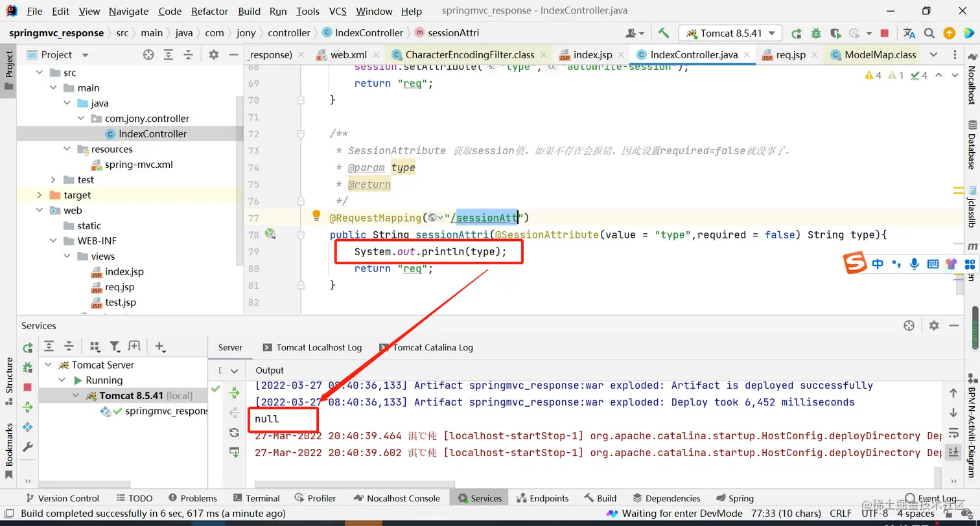Open the Endpoints tool window
Image resolution: width=980 pixels, height=526 pixels.
[x=542, y=498]
